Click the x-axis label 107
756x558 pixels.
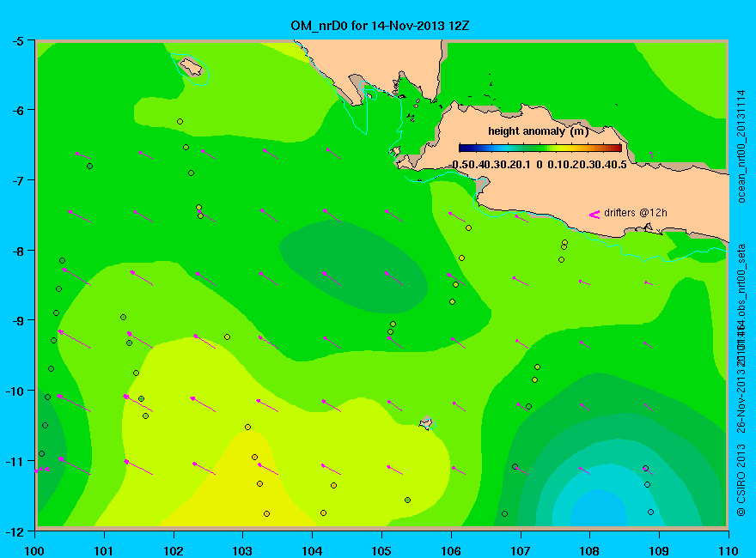[521, 551]
